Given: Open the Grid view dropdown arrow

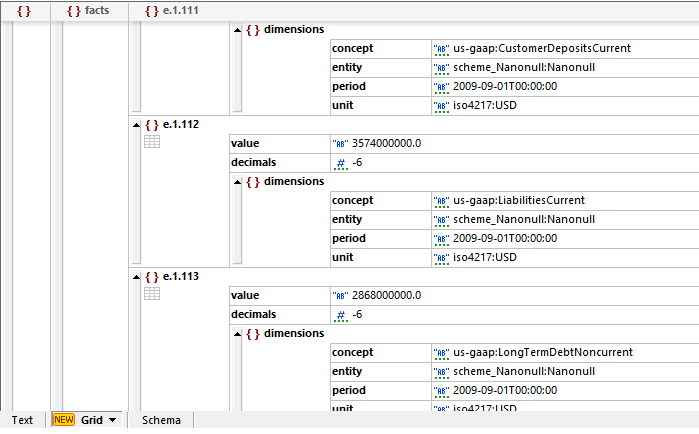Looking at the screenshot, I should [112, 421].
